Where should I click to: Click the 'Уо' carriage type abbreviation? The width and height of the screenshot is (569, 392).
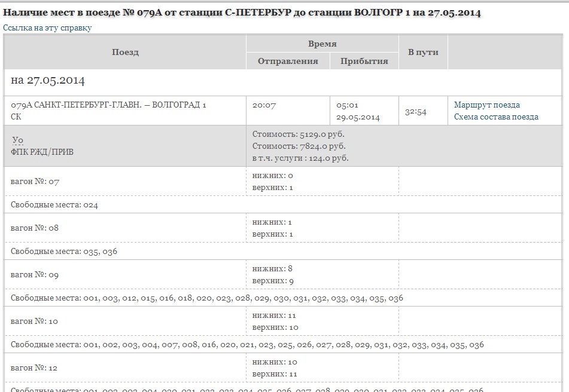(17, 140)
